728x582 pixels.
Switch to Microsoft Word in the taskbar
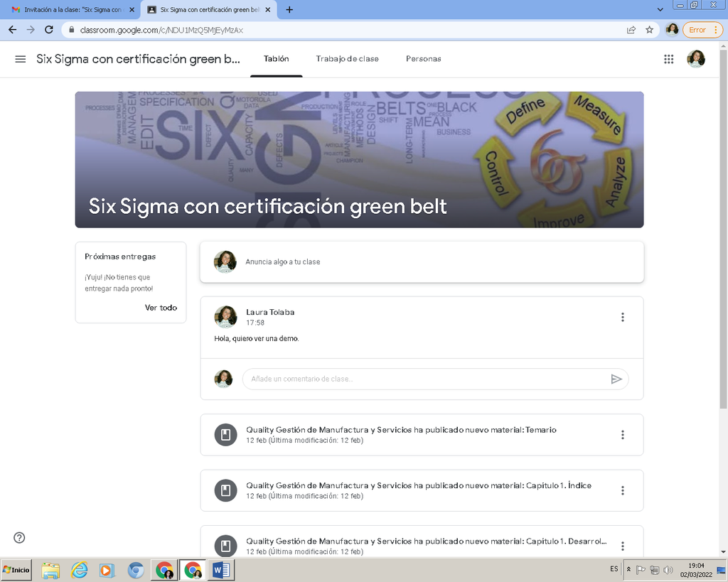click(221, 570)
